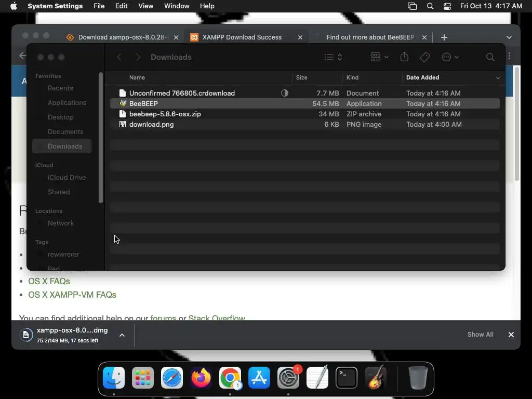Screen dimensions: 532x399
Task: Click the Chrome page vertical scrollbar
Action: click(517, 124)
